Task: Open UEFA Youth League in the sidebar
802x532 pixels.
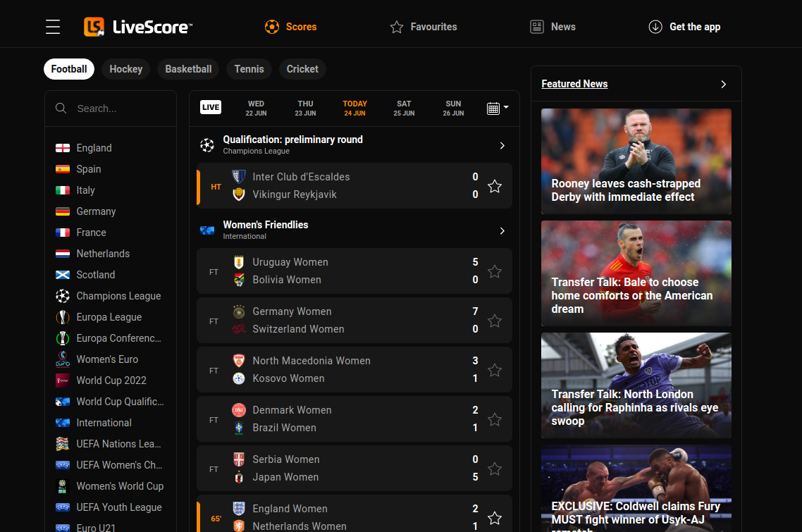Action: click(118, 507)
